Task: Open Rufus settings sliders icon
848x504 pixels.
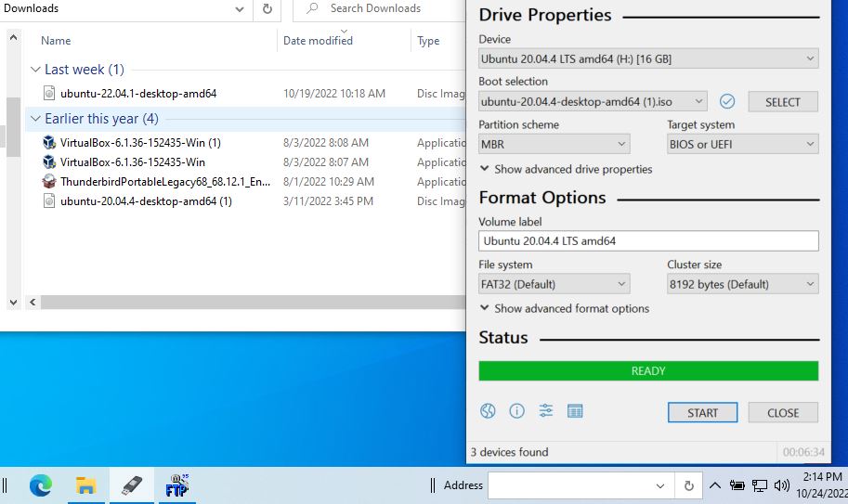Action: pos(546,411)
